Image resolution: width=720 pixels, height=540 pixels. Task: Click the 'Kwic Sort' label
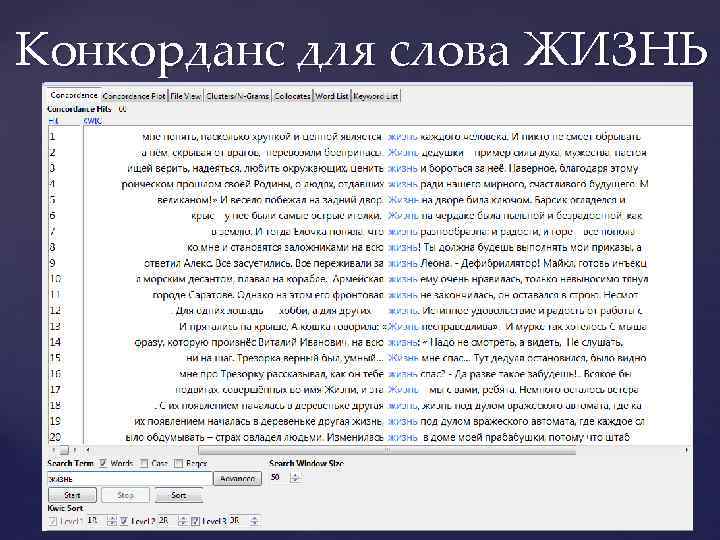click(x=65, y=508)
